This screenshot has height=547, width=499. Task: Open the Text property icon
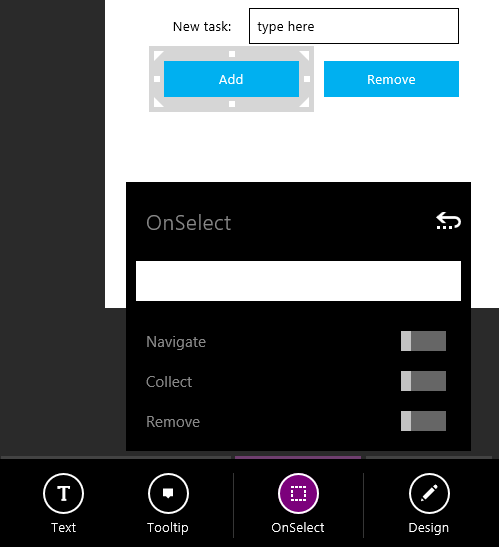63,493
